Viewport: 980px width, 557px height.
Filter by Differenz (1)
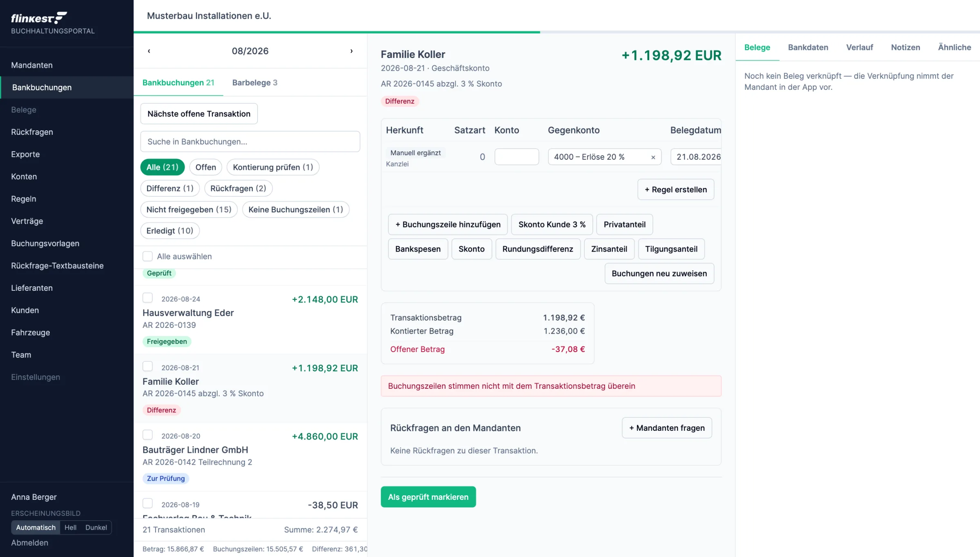[170, 188]
